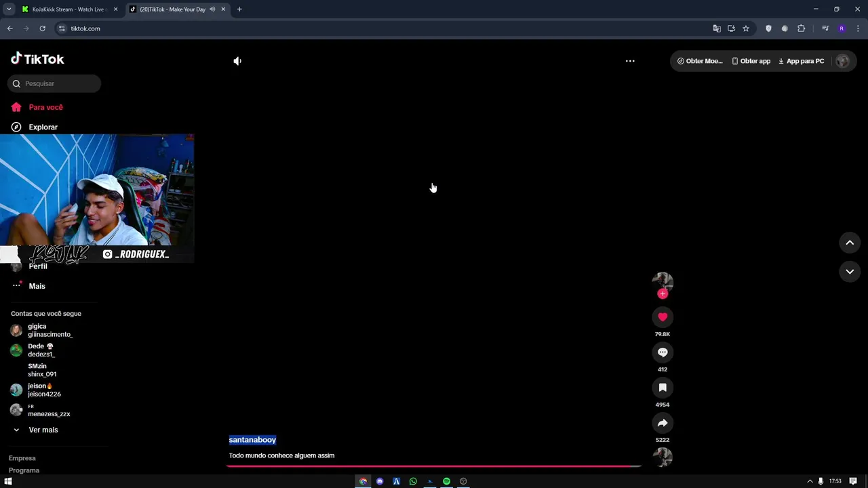Click the Obter Moedas button
The height and width of the screenshot is (488, 868).
pos(700,61)
